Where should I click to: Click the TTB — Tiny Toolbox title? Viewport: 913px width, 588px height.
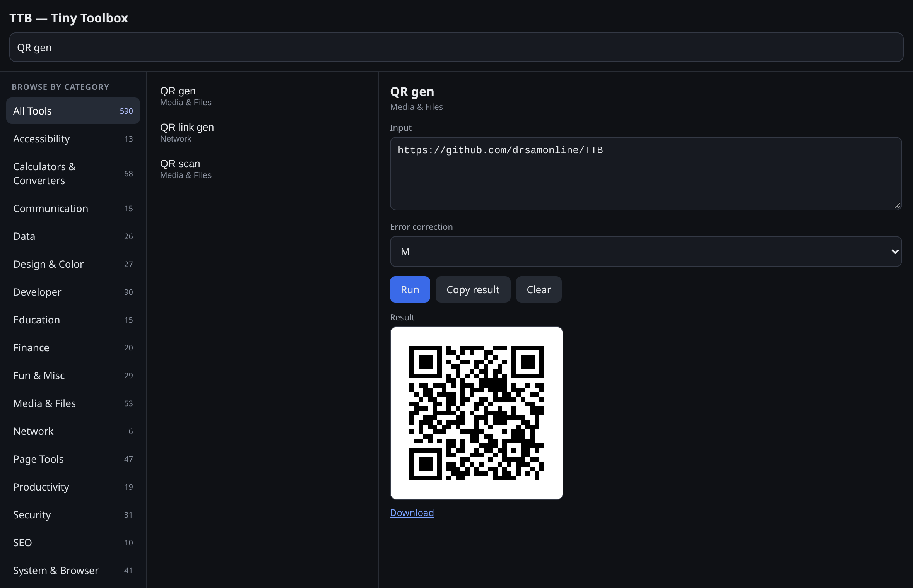68,18
